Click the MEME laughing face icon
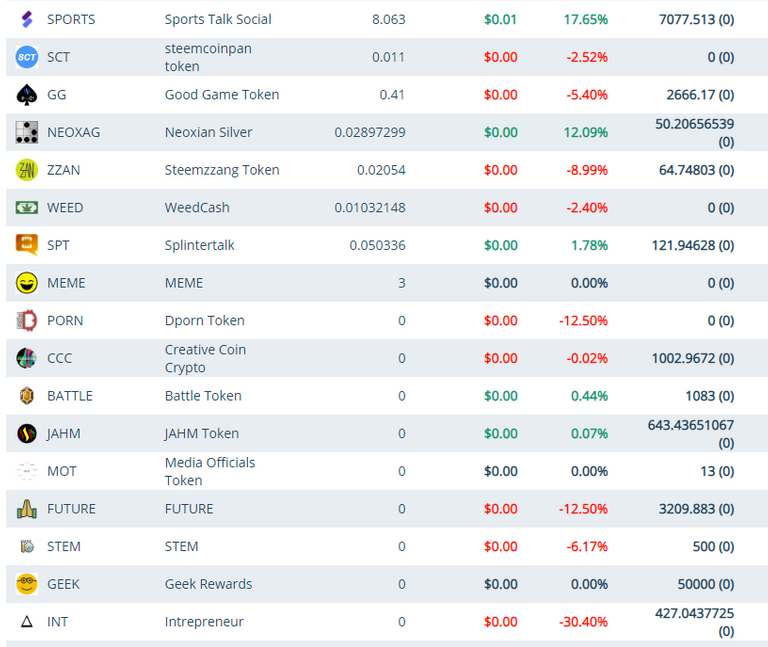 pos(27,283)
